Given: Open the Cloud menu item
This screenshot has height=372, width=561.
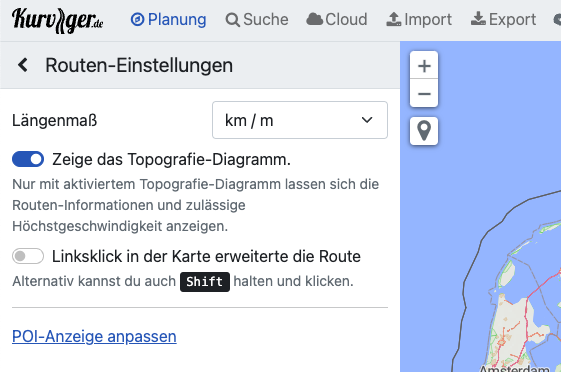Looking at the screenshot, I should click(337, 19).
